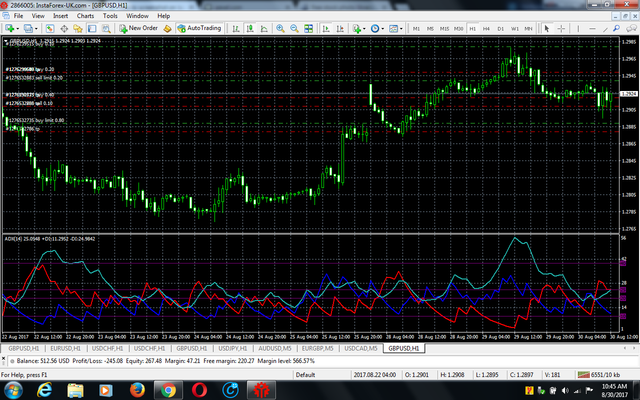Open the Tools menu
Viewport: 640px width, 400px height.
click(110, 16)
